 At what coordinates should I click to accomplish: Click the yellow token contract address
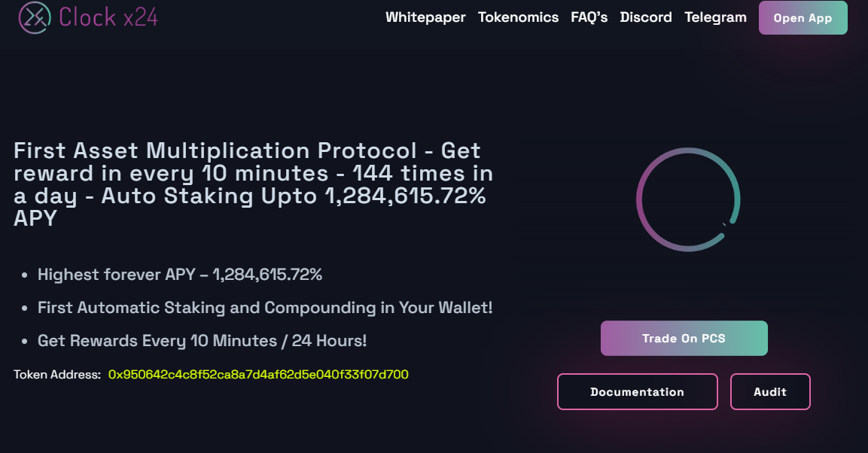click(258, 374)
